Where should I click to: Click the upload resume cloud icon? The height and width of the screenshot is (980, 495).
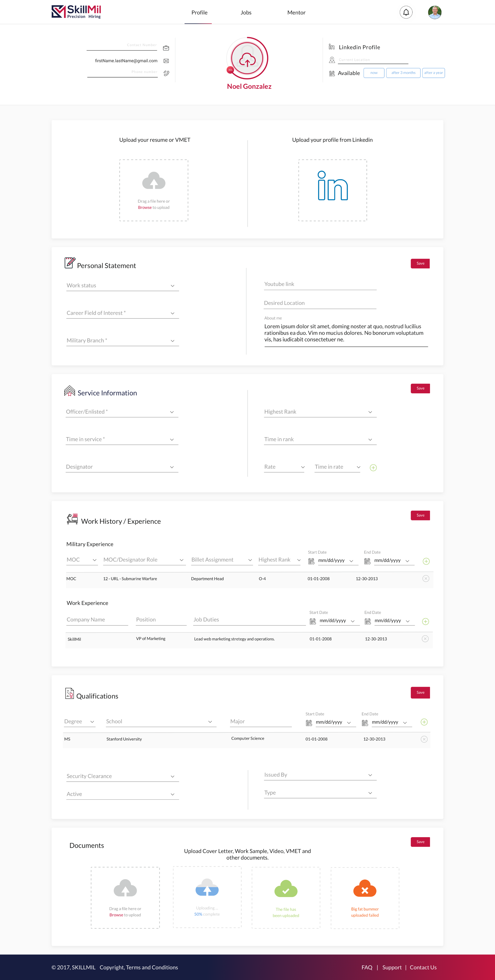click(154, 183)
